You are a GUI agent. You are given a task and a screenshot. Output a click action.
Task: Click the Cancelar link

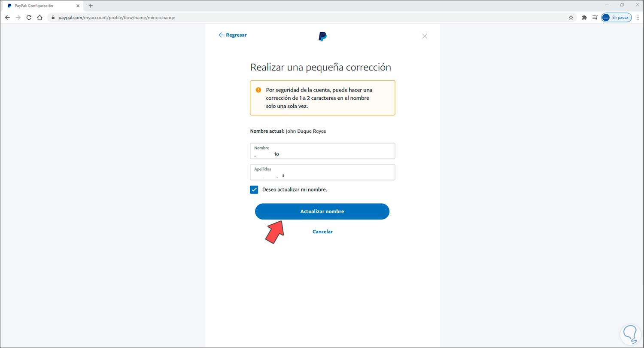322,232
